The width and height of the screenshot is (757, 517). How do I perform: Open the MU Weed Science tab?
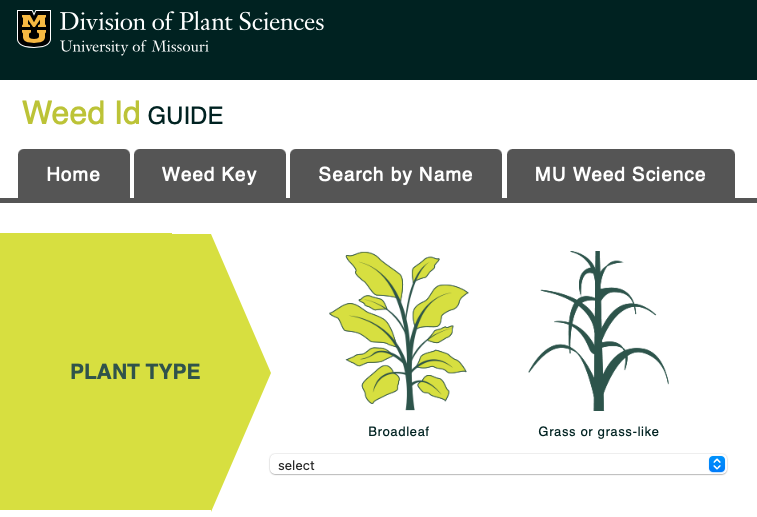click(620, 174)
